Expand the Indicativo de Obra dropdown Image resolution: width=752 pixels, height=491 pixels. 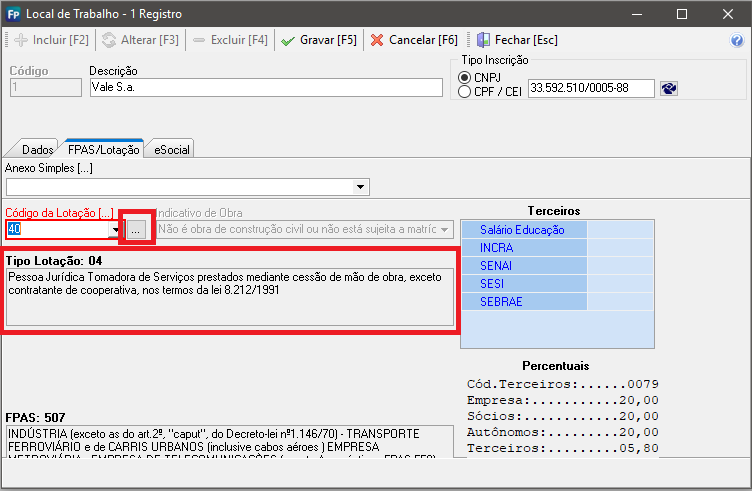coord(444,230)
